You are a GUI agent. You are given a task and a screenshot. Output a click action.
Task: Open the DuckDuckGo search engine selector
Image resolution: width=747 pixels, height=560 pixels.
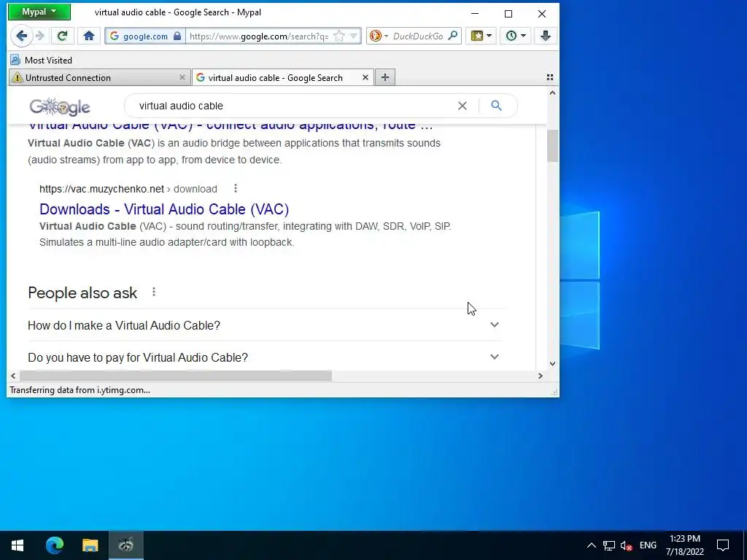[x=379, y=36]
